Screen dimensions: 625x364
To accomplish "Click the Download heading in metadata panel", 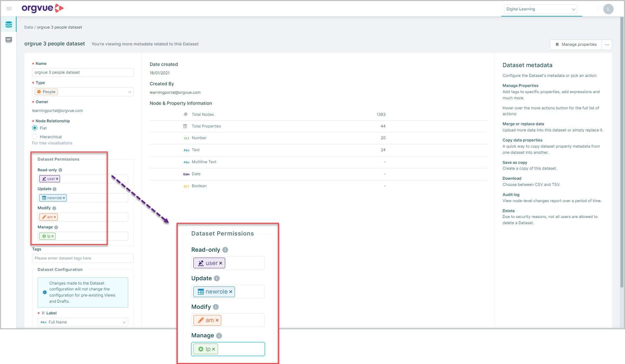I will coord(512,178).
